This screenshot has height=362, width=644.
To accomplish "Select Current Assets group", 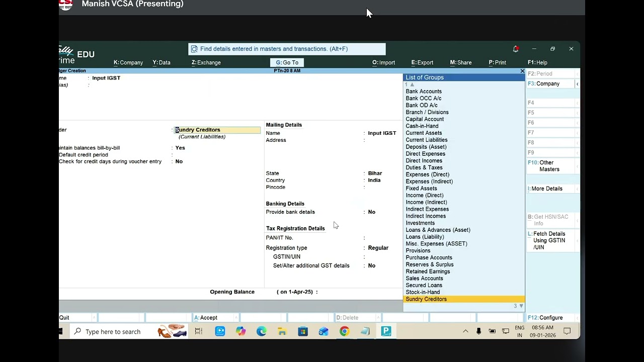I will (424, 133).
